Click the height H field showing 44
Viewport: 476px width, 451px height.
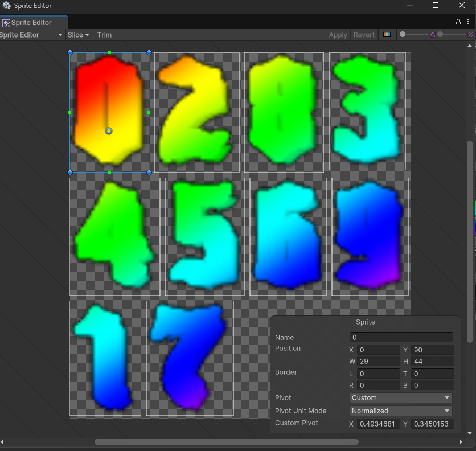(x=433, y=361)
